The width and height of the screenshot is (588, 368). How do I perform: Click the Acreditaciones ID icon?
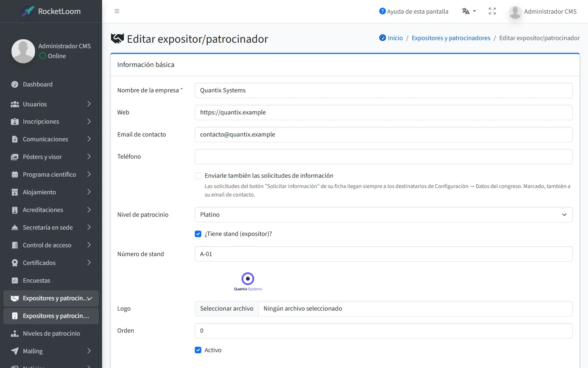15,210
